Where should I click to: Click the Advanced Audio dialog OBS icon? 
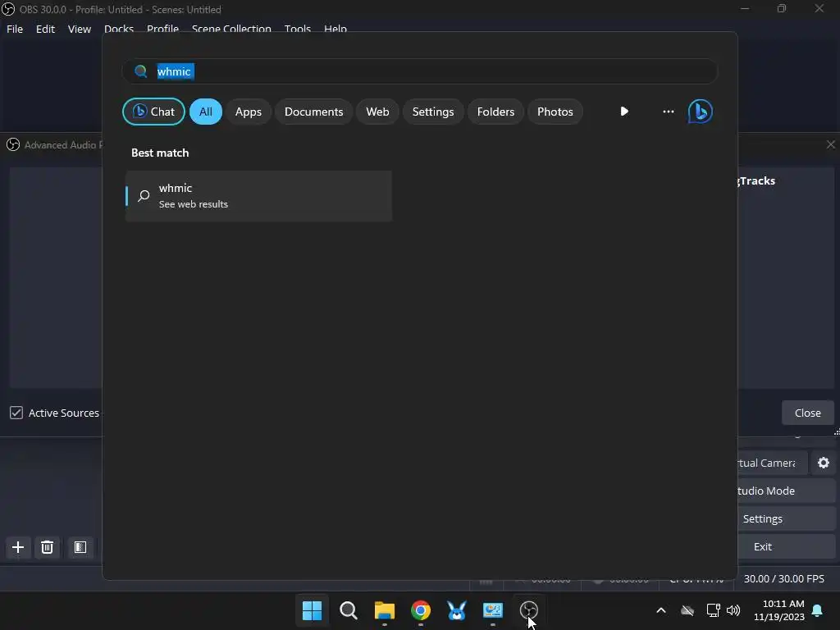[x=13, y=144]
